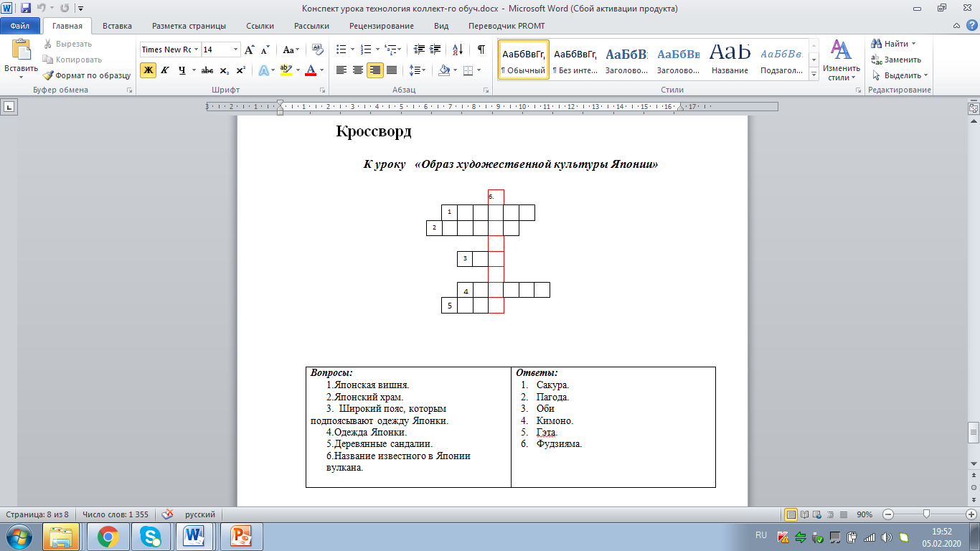Apply the Название style
The image size is (980, 551).
pos(730,60)
